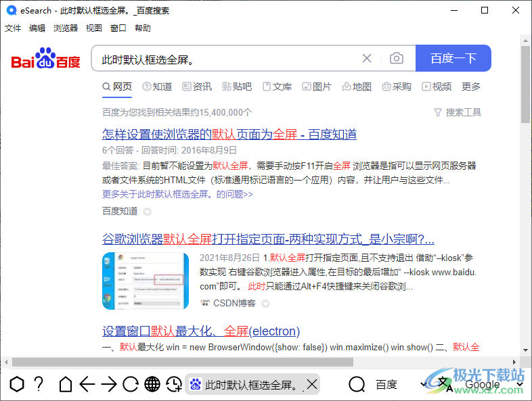Maximize the eSearch window

pyautogui.click(x=485, y=11)
